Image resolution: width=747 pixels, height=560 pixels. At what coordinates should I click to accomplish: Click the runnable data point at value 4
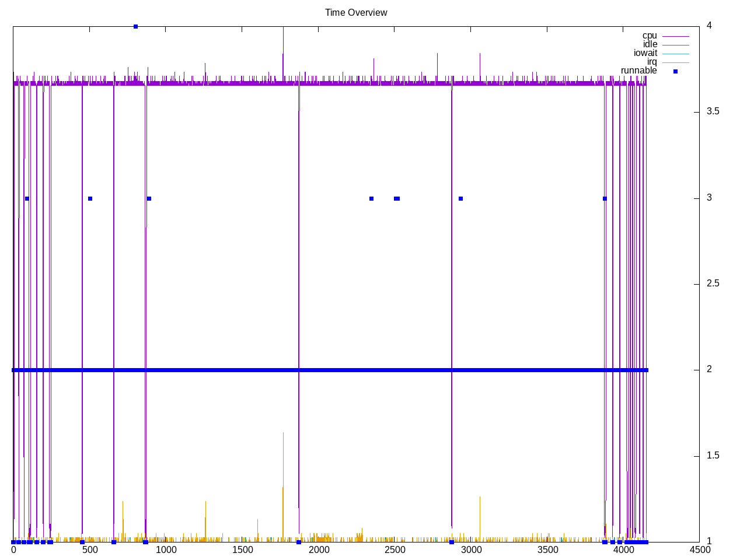click(x=135, y=26)
